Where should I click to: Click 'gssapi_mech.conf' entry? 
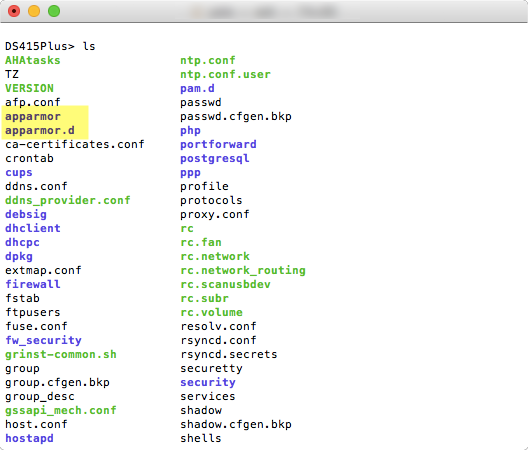61,410
